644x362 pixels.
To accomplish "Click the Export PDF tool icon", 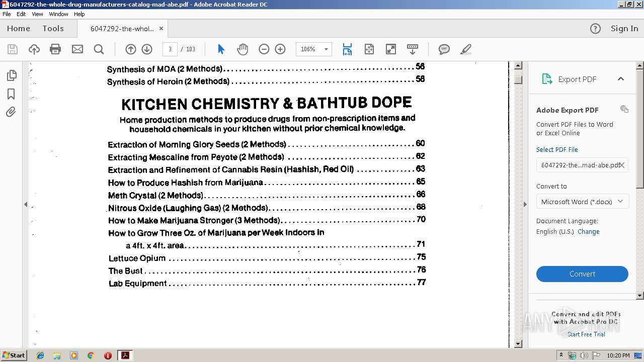I will (547, 79).
